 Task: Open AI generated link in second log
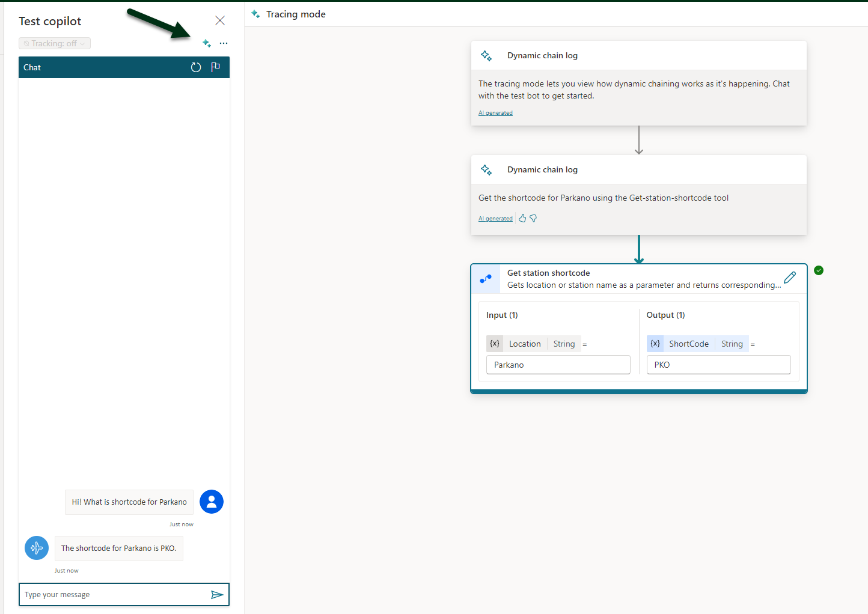tap(495, 219)
